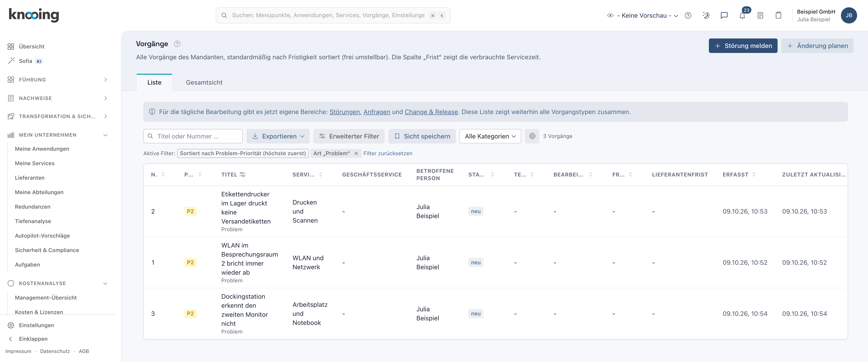Collapse sidebar via Einklappen

[33, 339]
